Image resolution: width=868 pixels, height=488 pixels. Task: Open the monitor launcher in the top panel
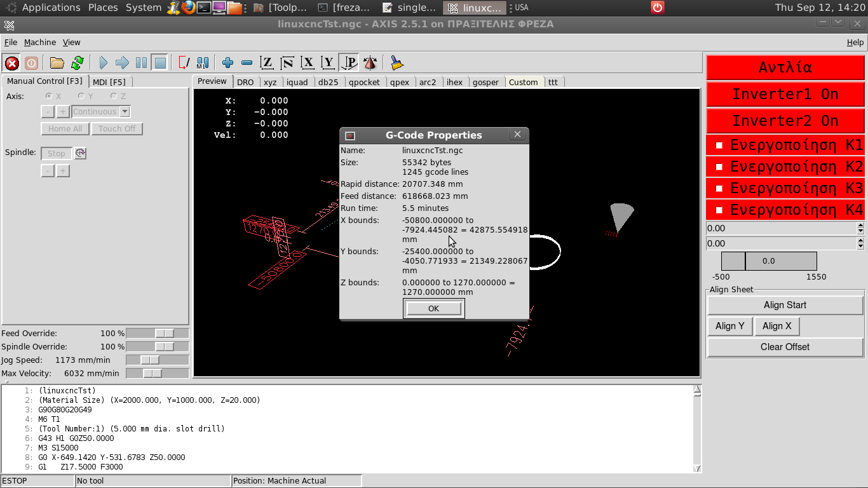coord(219,8)
